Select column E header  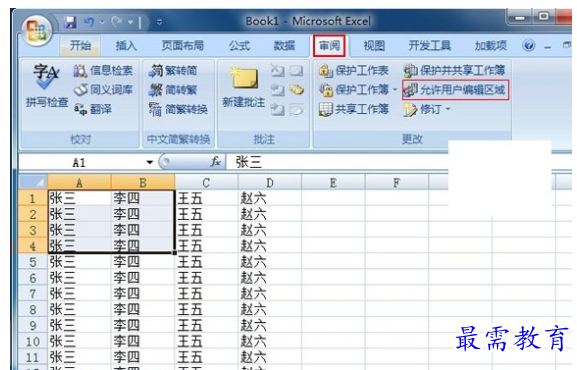[333, 182]
